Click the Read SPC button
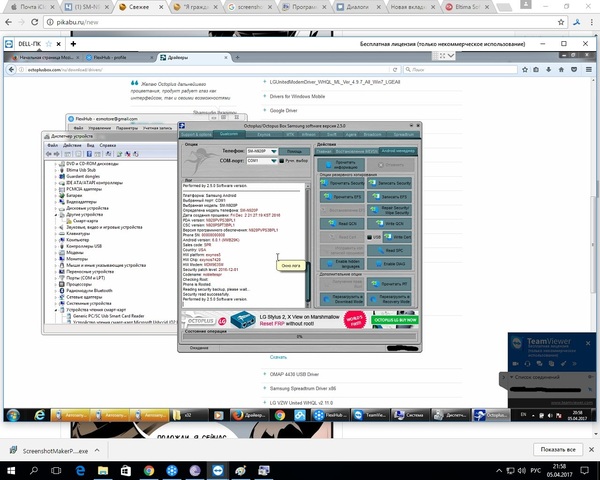Viewport: 600px width, 480px height. click(x=390, y=250)
